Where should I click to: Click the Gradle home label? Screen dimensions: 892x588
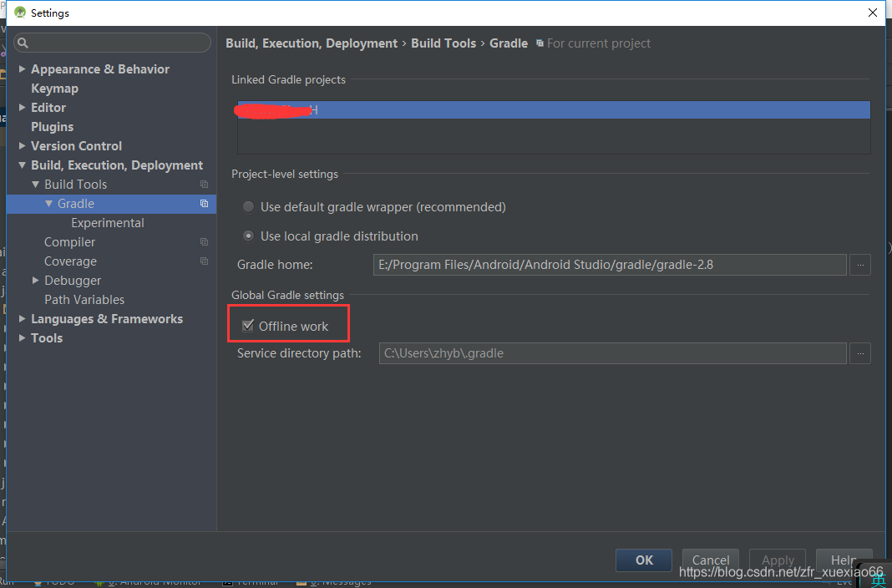(275, 265)
